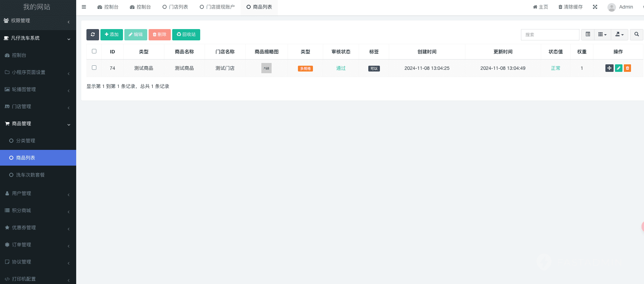Image resolution: width=644 pixels, height=284 pixels.
Task: Click the refresh table icon button
Action: tap(93, 35)
